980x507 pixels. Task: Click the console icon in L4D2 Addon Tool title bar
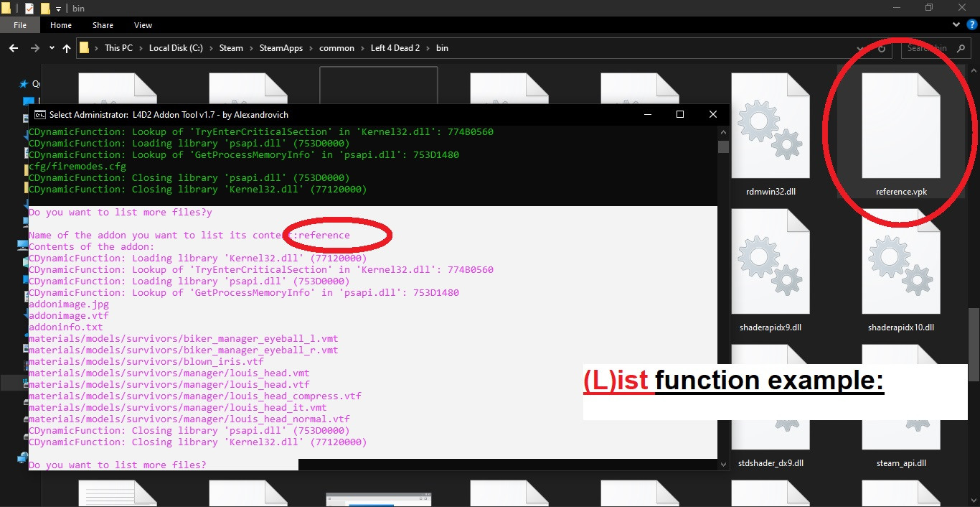point(40,115)
